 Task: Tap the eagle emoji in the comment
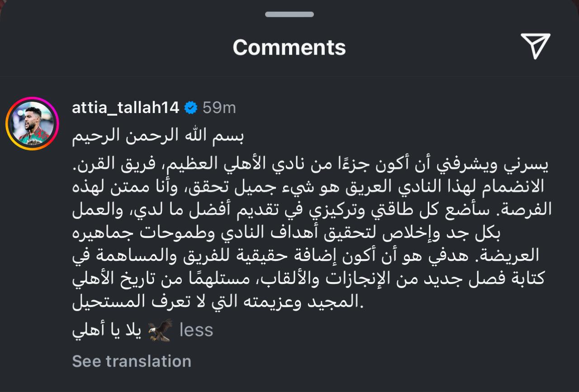[161, 330]
